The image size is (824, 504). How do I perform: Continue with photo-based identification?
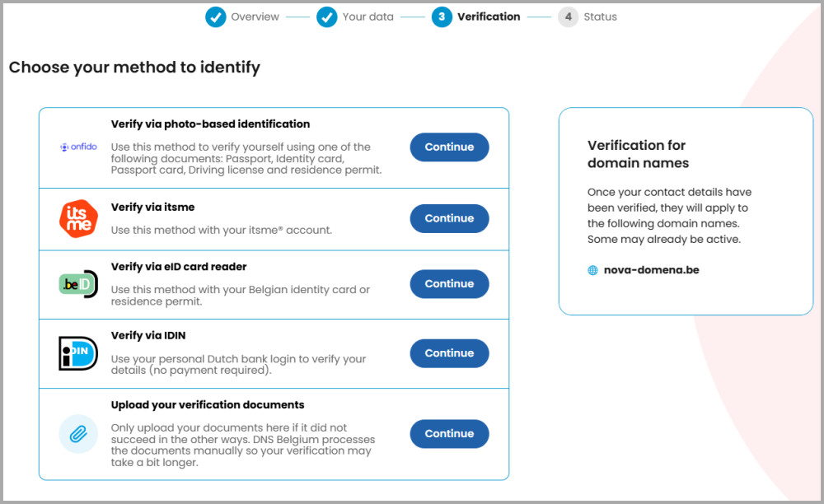click(x=449, y=147)
